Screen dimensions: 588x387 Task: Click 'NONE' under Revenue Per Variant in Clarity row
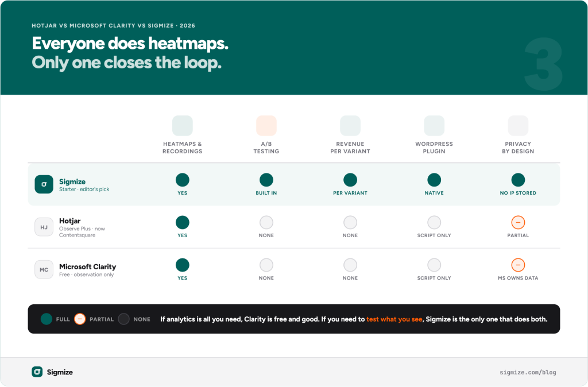pos(350,278)
